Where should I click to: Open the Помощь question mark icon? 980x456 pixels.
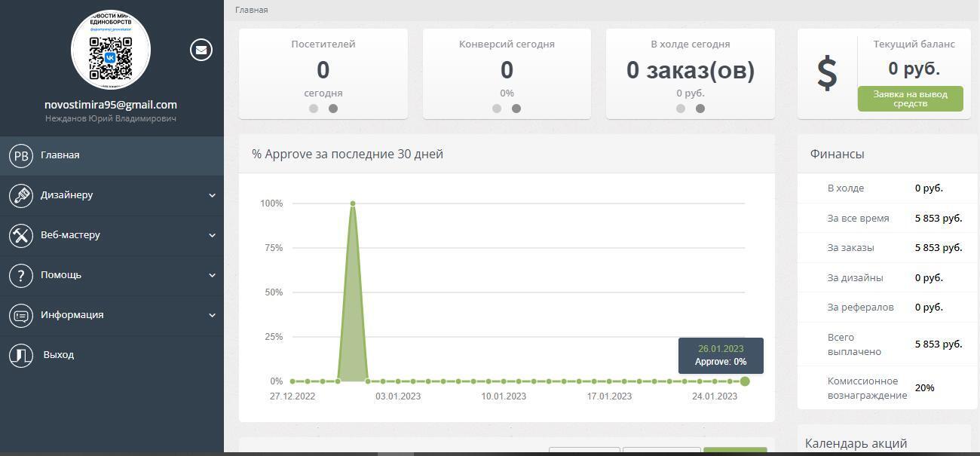(21, 274)
